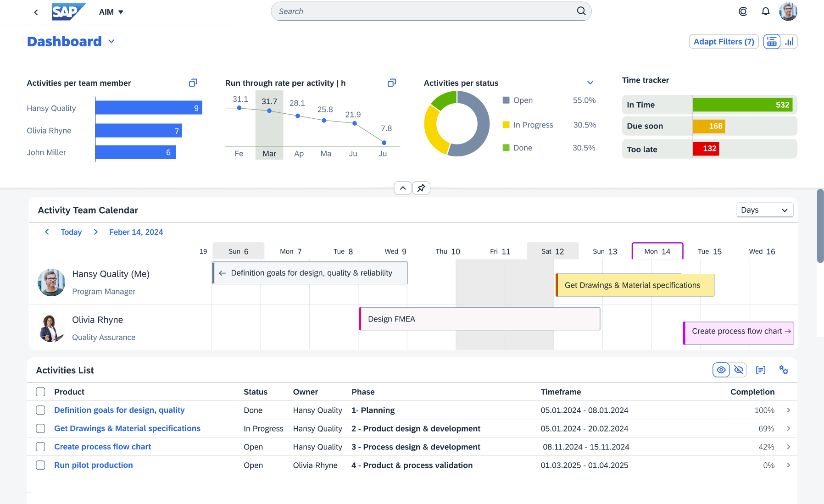Select all activities using the header checkbox

(x=40, y=392)
